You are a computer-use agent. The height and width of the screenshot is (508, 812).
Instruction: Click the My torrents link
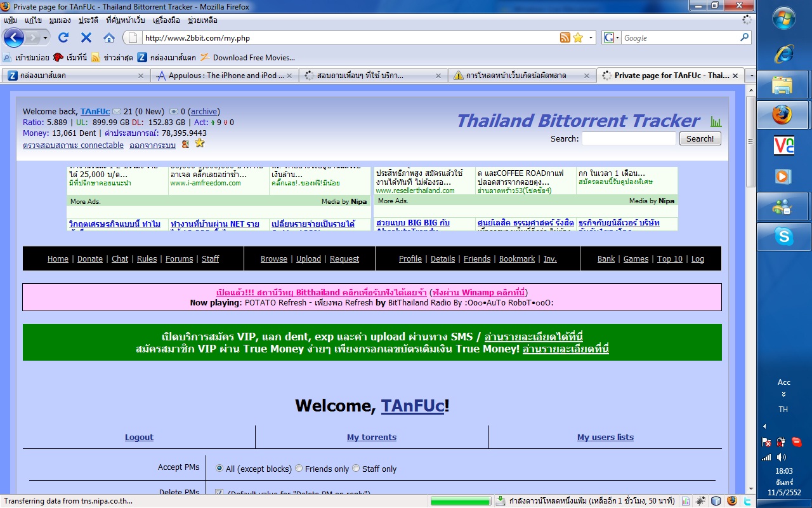[x=372, y=438]
